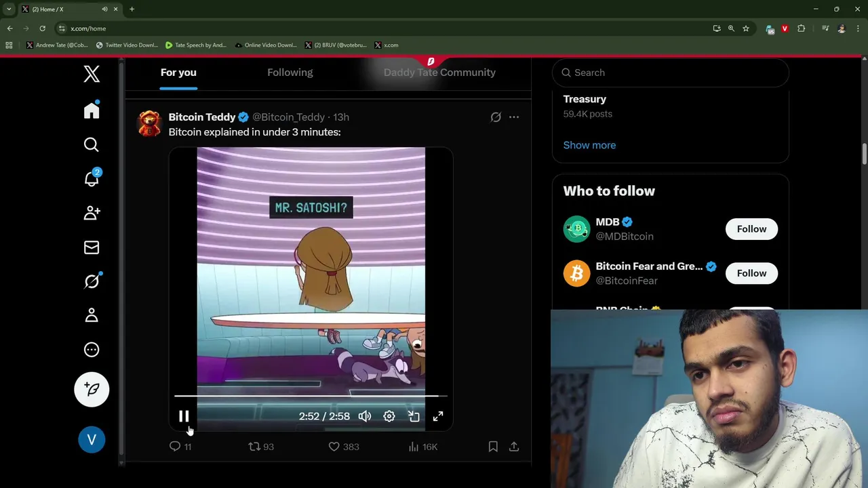Click Grok explain icon on Bitcoin Teddy post
The height and width of the screenshot is (488, 868).
tap(496, 117)
